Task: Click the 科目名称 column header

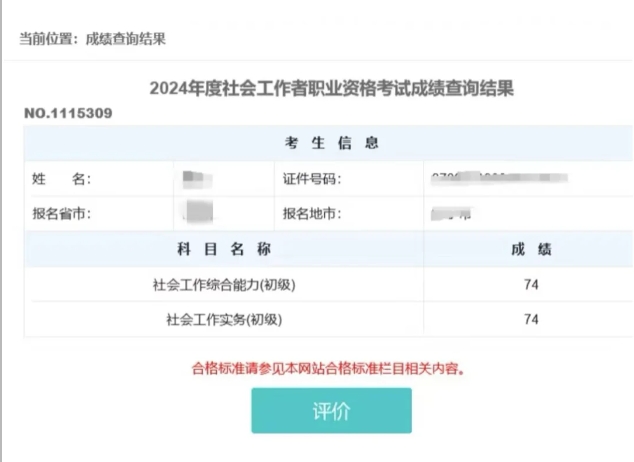Action: pos(224,249)
